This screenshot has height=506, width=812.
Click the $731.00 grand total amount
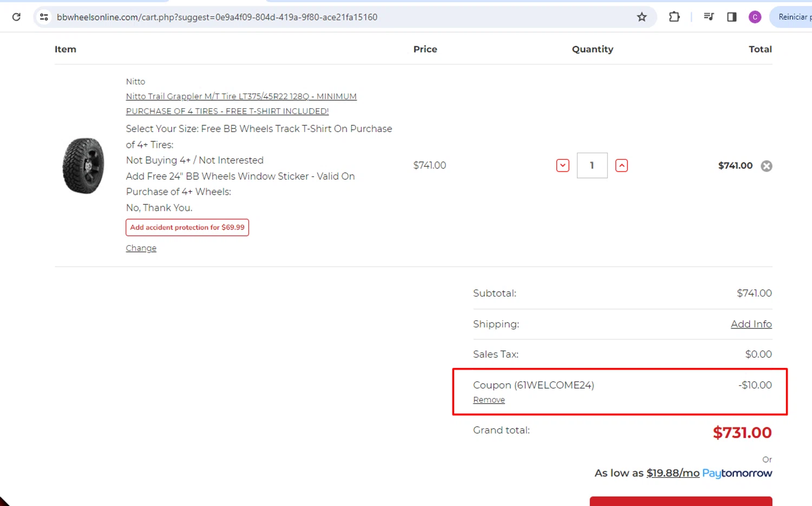click(742, 432)
